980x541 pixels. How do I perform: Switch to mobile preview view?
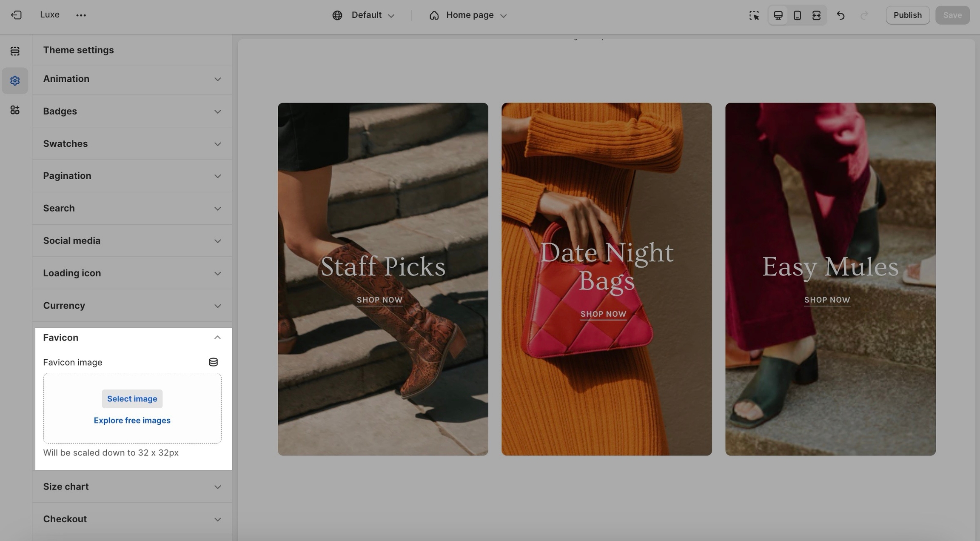point(797,15)
